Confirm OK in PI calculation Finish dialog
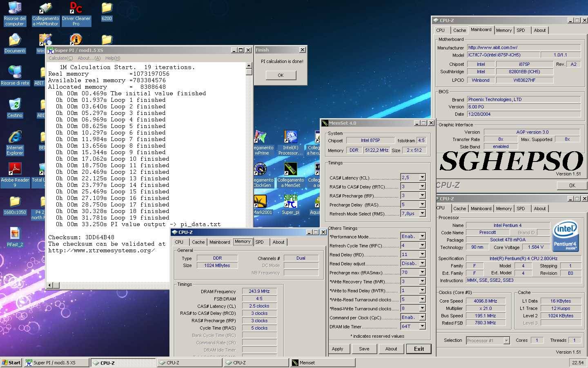Image resolution: width=588 pixels, height=368 pixels. pyautogui.click(x=281, y=75)
